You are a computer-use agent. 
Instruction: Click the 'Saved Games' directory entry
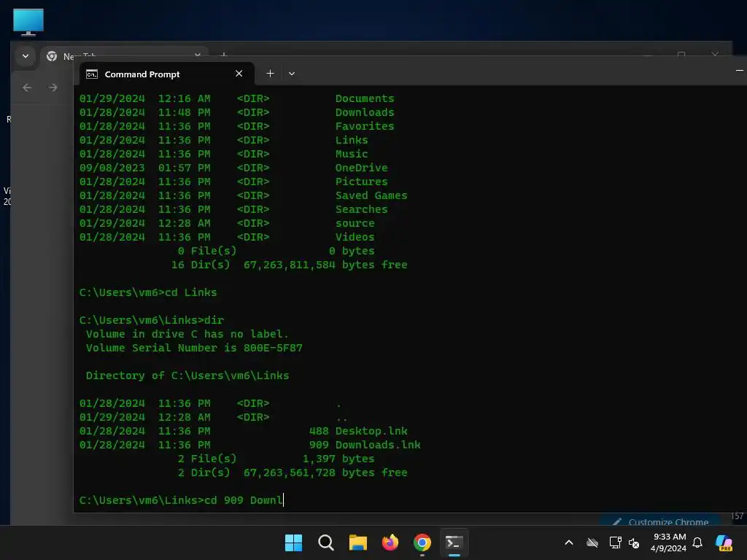tap(371, 195)
